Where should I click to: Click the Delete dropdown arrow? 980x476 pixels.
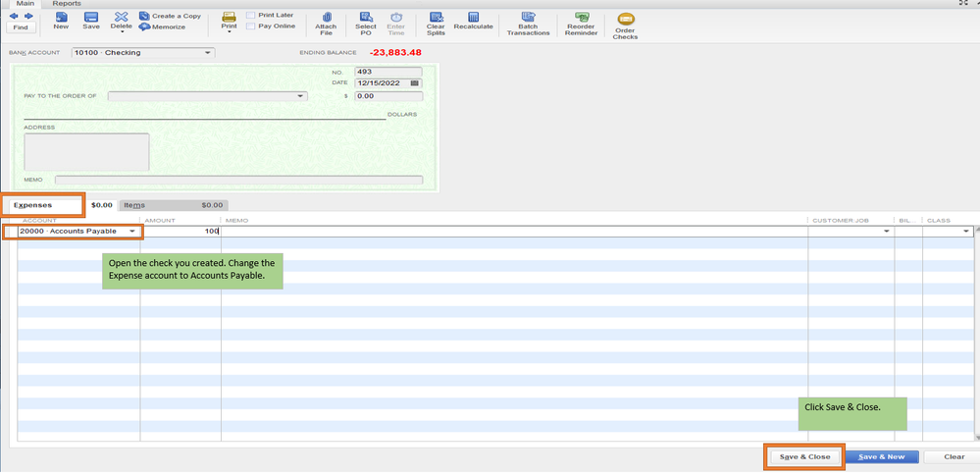coord(122,32)
